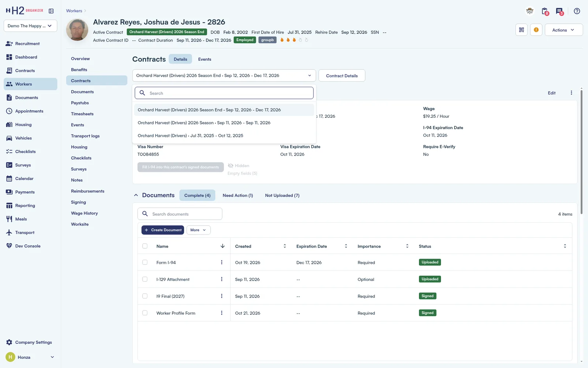588x368 pixels.
Task: Open row menu for Worker Profile Form
Action: tap(222, 313)
